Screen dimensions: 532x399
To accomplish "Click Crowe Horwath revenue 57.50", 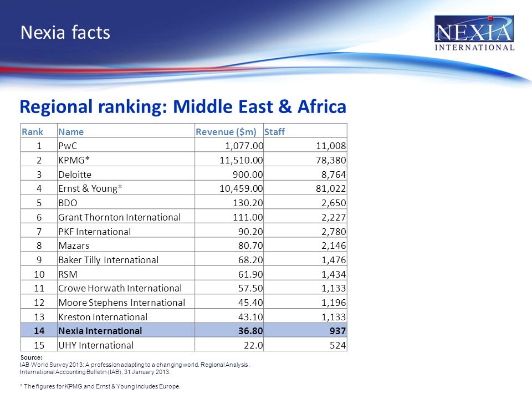I will [x=250, y=288].
